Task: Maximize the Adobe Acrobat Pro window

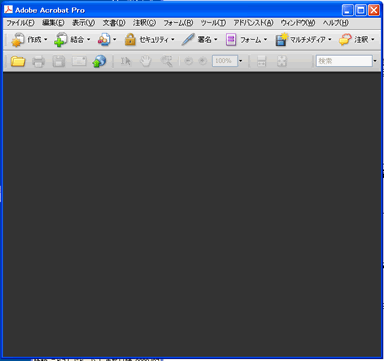Action: [361, 10]
